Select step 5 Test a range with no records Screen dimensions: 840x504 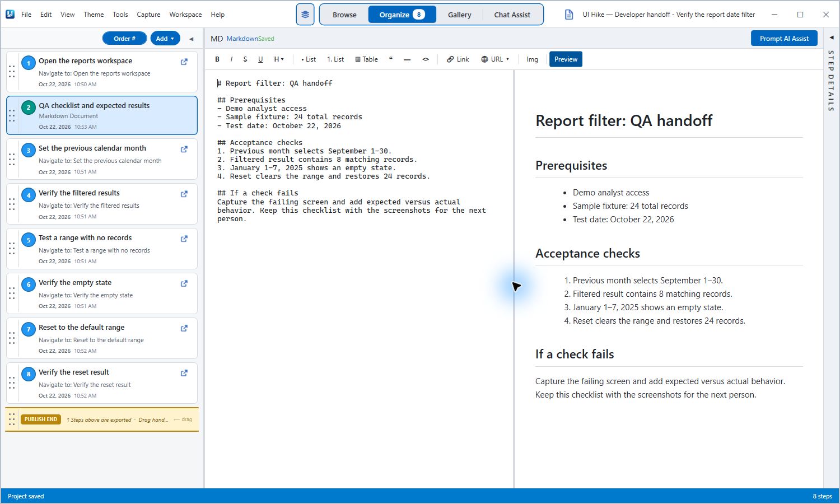click(x=102, y=249)
